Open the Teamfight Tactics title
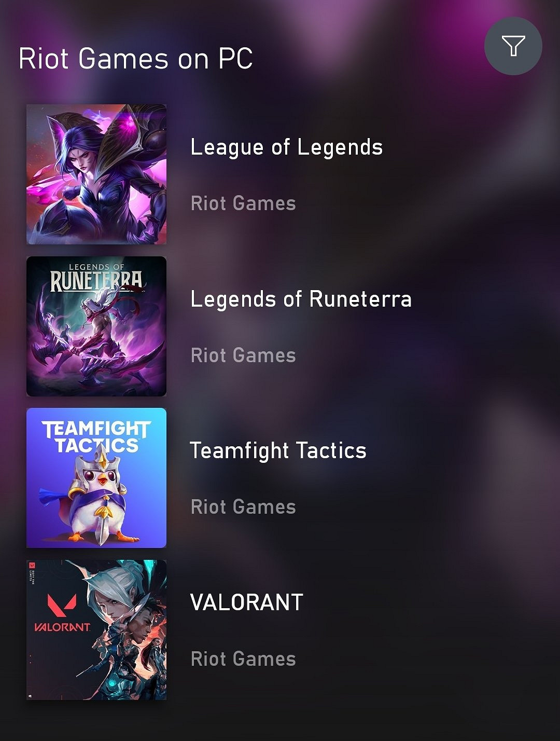This screenshot has height=741, width=560. 278,451
